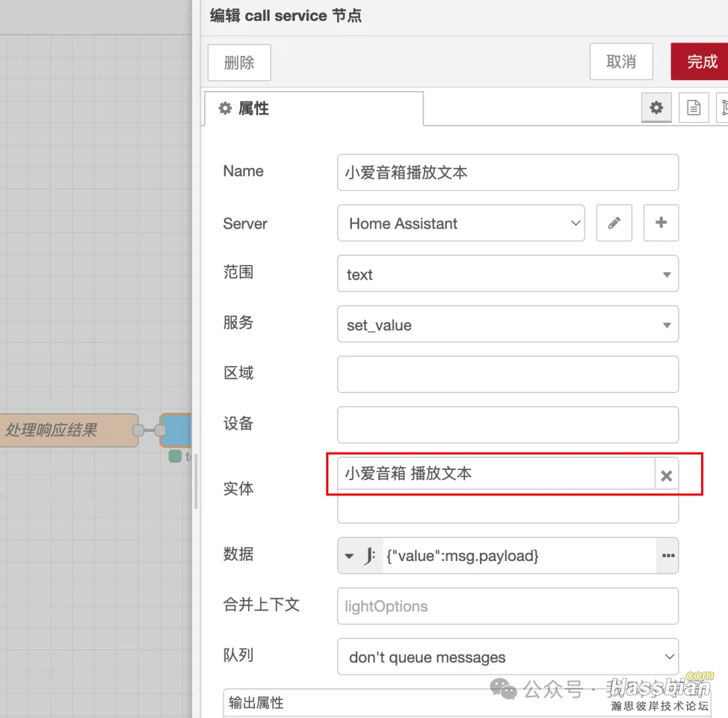Click the 完成 button
The image size is (728, 718).
point(701,62)
